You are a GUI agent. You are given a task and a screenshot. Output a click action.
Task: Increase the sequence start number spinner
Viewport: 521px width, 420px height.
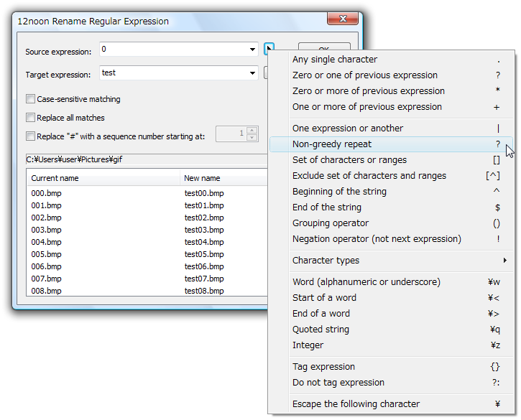(x=252, y=131)
